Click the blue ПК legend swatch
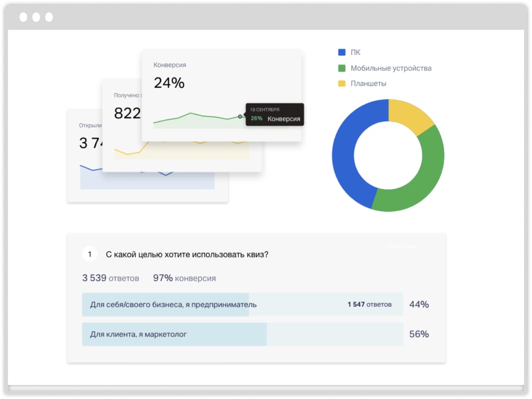Image resolution: width=532 pixels, height=399 pixels. (342, 52)
